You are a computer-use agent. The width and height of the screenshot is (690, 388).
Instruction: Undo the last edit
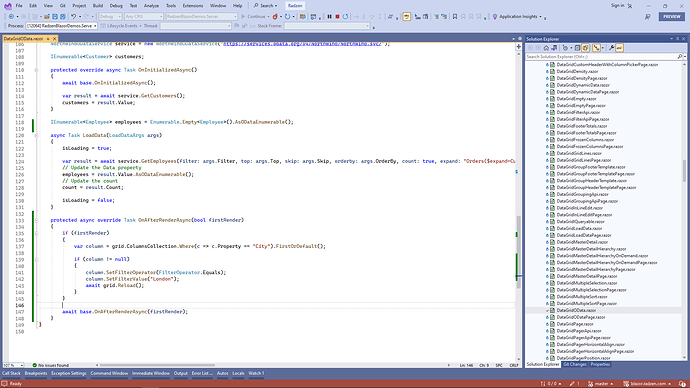(73, 17)
